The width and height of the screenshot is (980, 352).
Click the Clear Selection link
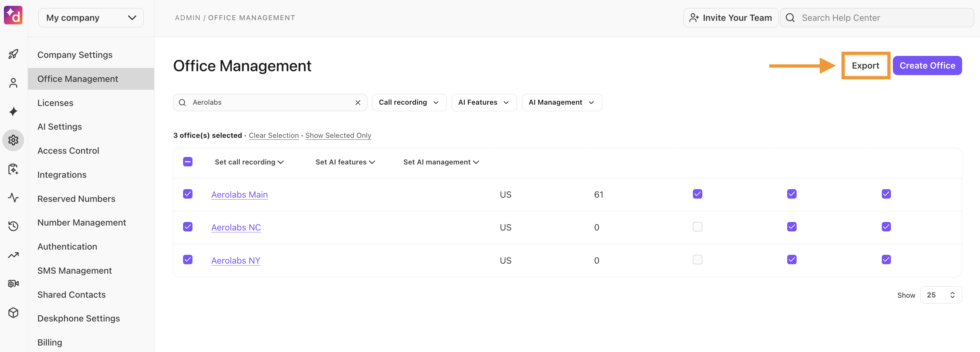[273, 136]
